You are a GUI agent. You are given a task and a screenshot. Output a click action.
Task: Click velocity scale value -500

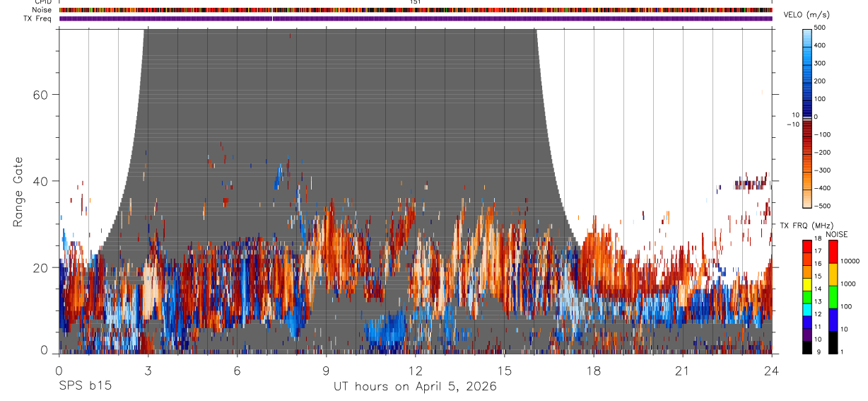pos(822,206)
